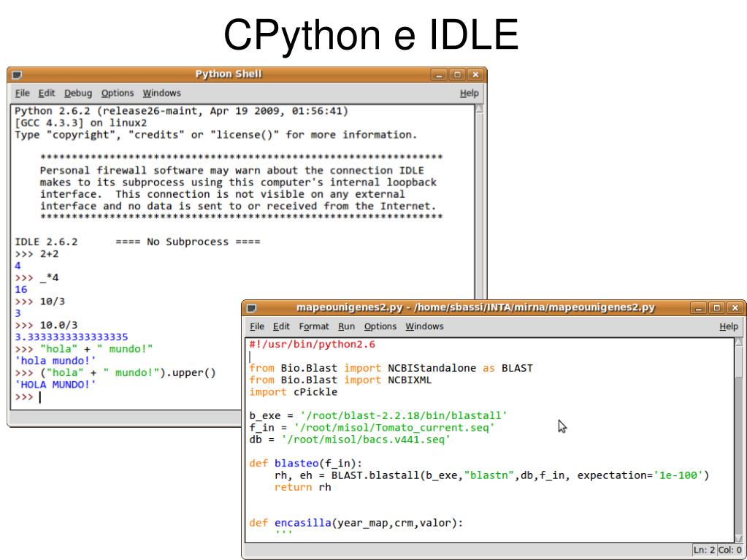Screen dimensions: 747x560
Task: Minimize the Python Shell window
Action: 439,74
